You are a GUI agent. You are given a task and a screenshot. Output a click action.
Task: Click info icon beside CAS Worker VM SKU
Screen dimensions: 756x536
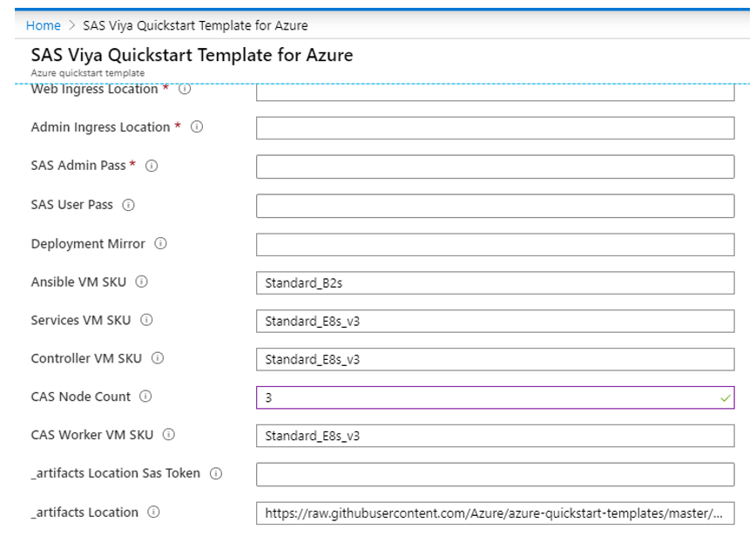click(x=168, y=435)
